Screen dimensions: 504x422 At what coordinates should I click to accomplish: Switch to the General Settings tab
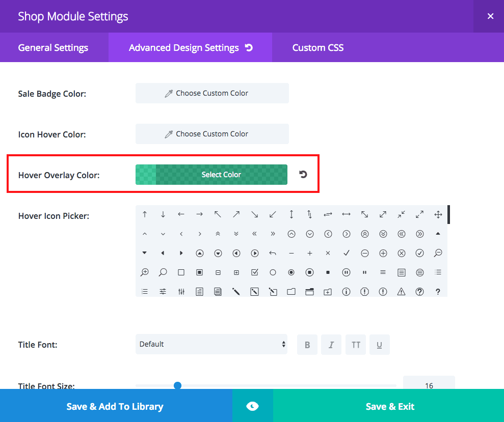click(x=53, y=48)
